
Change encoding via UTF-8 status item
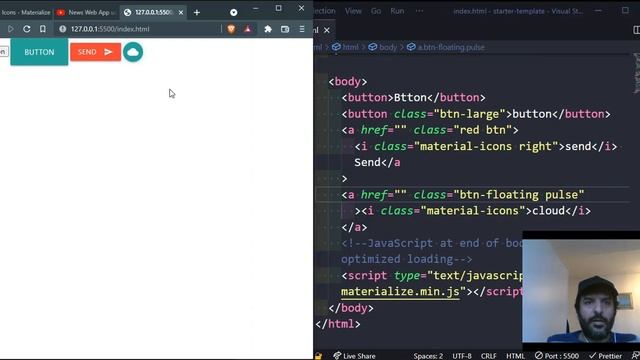pos(462,356)
